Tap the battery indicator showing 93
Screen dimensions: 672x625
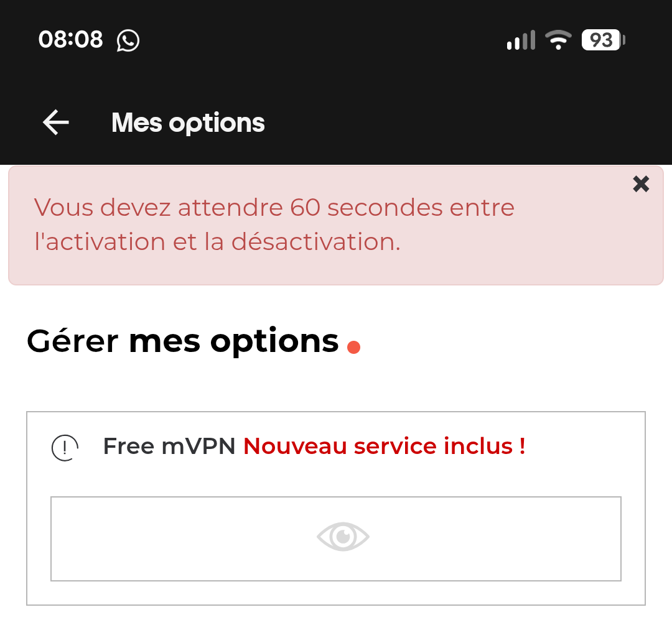pyautogui.click(x=603, y=40)
